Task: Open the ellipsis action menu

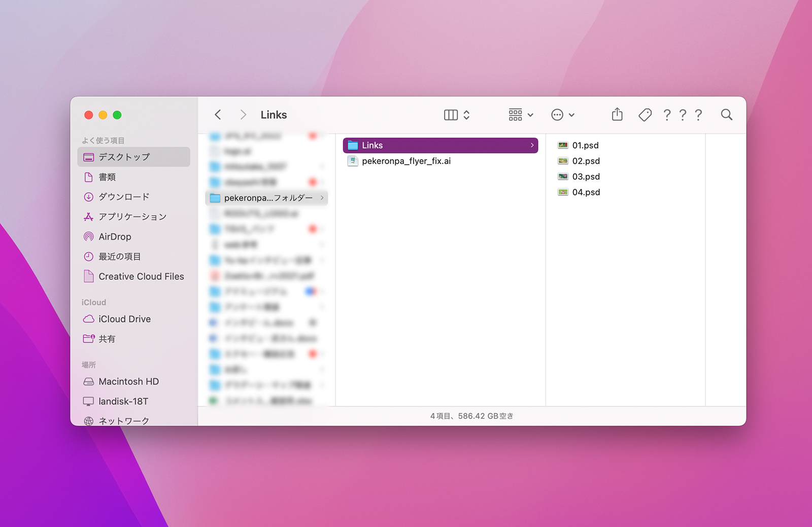Action: (557, 115)
